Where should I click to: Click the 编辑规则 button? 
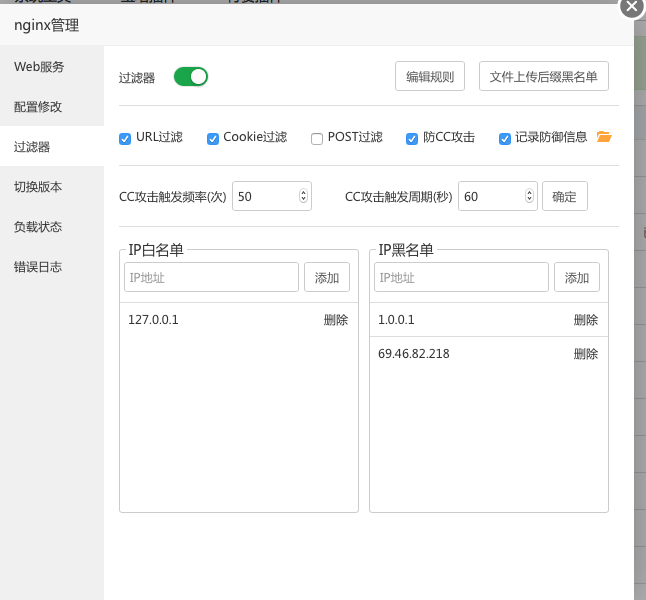click(x=430, y=76)
